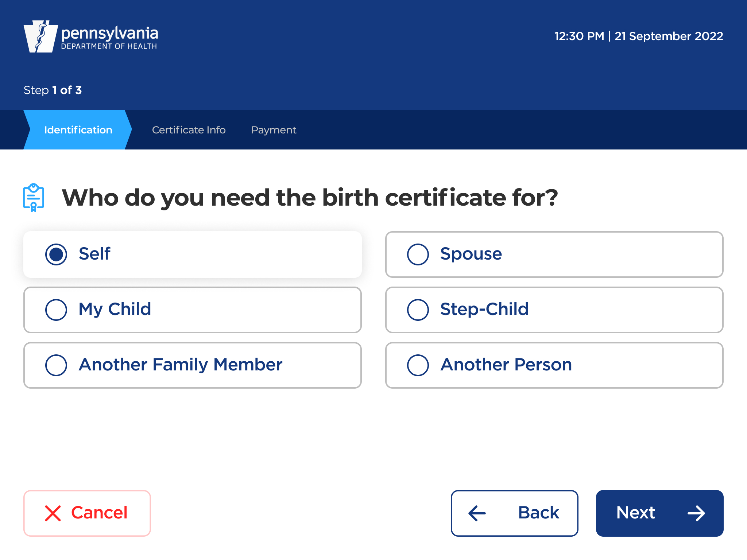Open the Identification step tab
The height and width of the screenshot is (560, 747).
78,130
